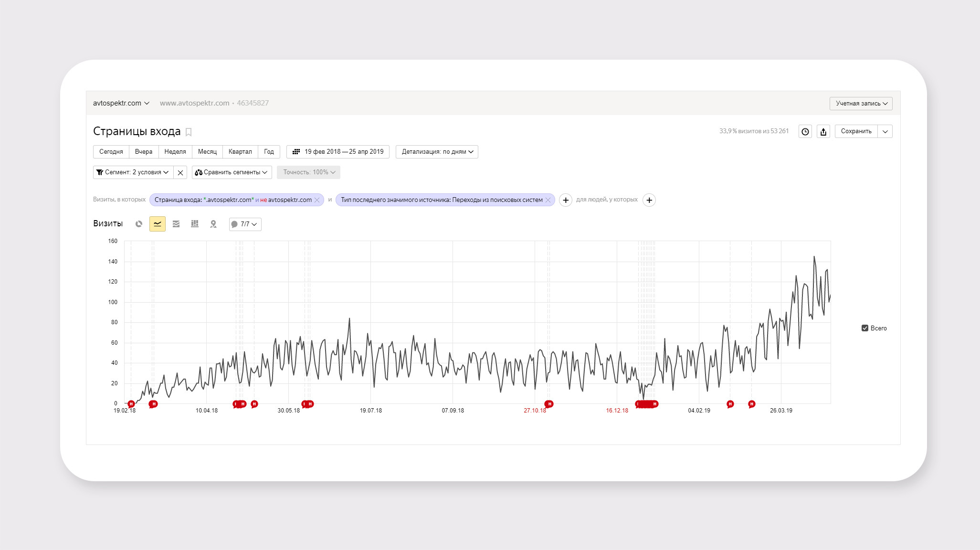Click the annotation marker near 04.02.19

730,404
